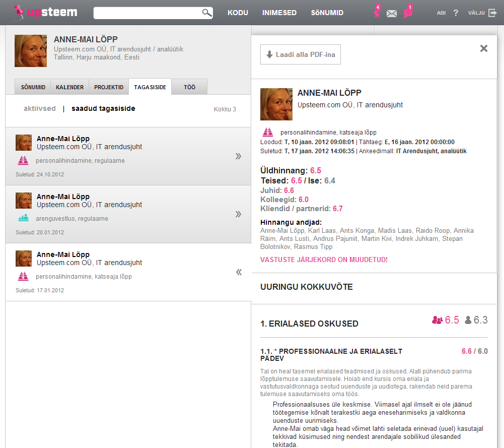
Task: Click the VÄLJU logout link
Action: click(x=476, y=13)
